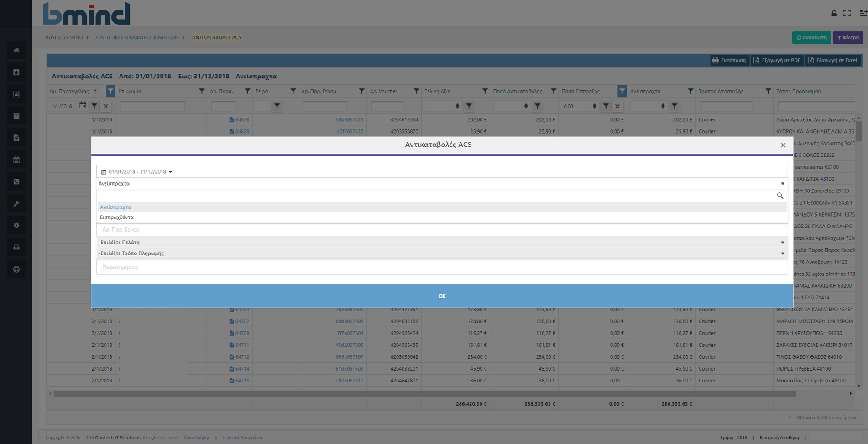Go to ΣΤΑΤΙΣΤΙΚΕΣ ΑΝΑΦΟΡΕΣ ΚΙΝΗΣΕΩΝ breadcrumb
The image size is (868, 444).
click(x=137, y=37)
